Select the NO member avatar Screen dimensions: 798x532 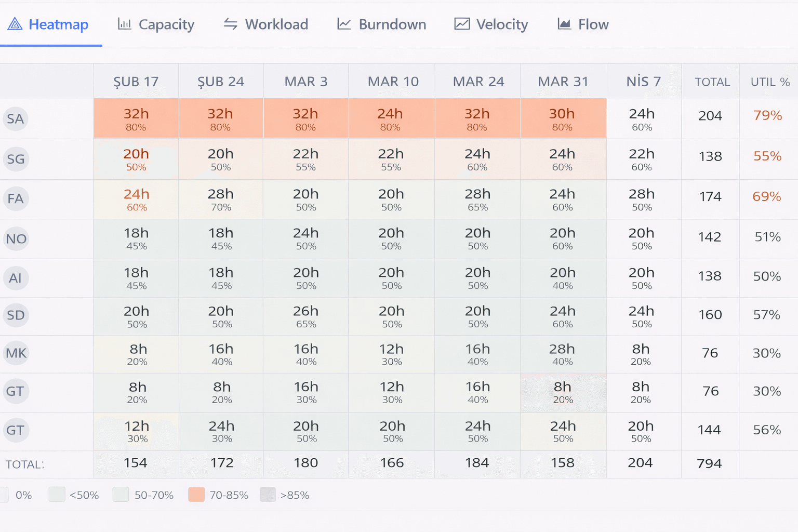pyautogui.click(x=16, y=239)
